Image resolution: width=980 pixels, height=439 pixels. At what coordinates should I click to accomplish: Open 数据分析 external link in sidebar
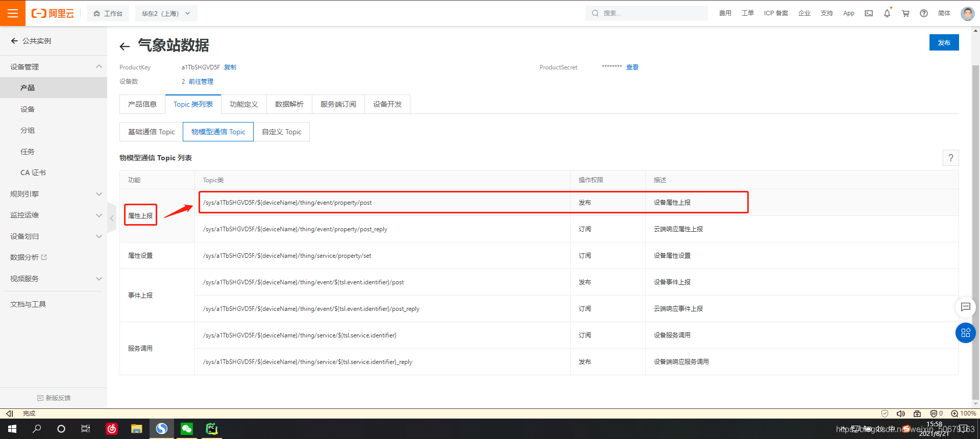pos(29,257)
